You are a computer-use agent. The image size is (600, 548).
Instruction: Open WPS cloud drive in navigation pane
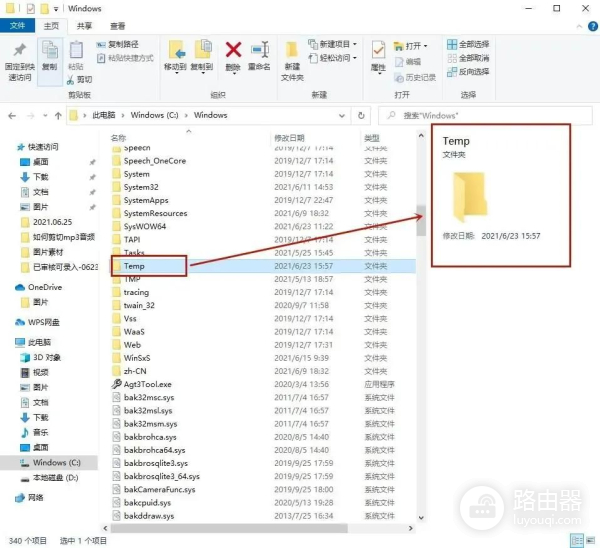(43, 322)
